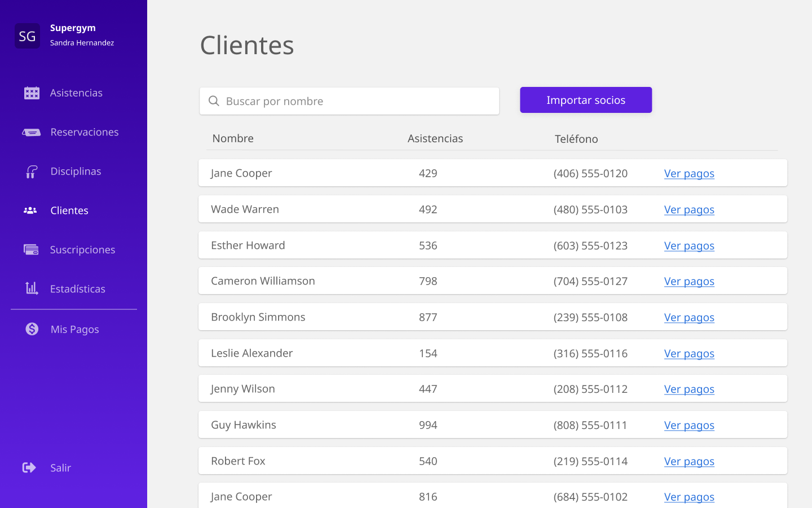812x508 pixels.
Task: Click phone number (684) 555-0102
Action: [590, 497]
